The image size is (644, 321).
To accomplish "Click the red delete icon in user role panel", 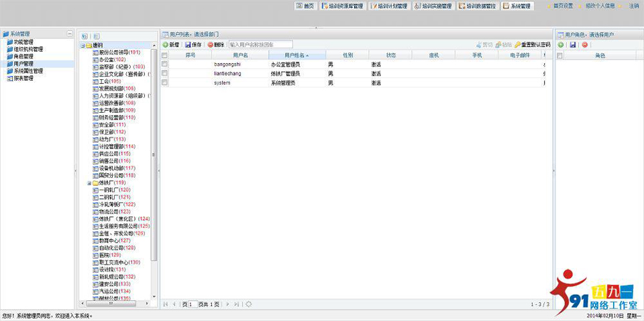I will [x=585, y=44].
